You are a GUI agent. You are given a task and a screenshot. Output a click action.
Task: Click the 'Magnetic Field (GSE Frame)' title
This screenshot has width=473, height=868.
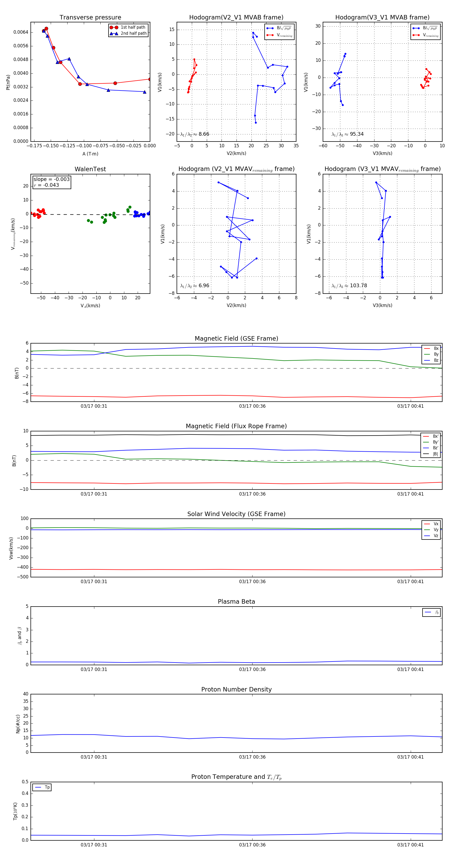236,339
